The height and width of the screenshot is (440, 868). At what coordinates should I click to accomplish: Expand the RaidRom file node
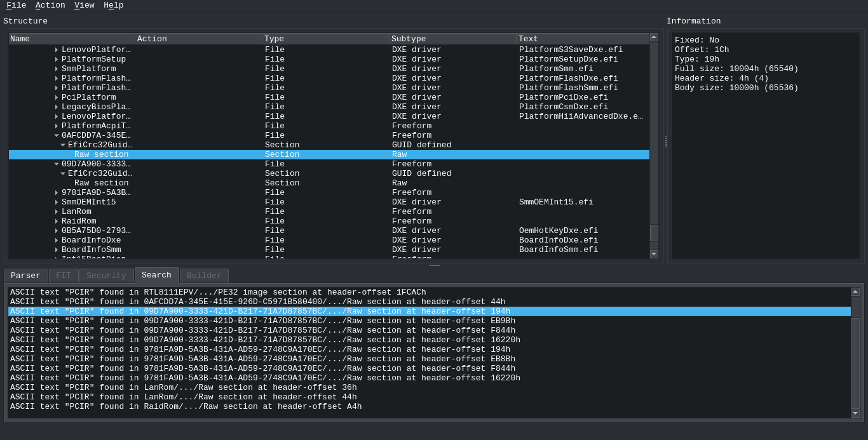57,222
